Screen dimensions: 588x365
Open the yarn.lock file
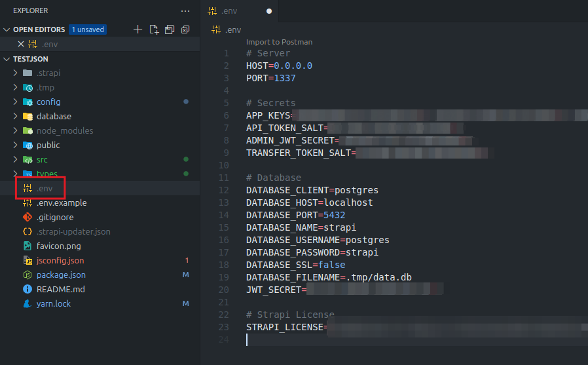53,304
